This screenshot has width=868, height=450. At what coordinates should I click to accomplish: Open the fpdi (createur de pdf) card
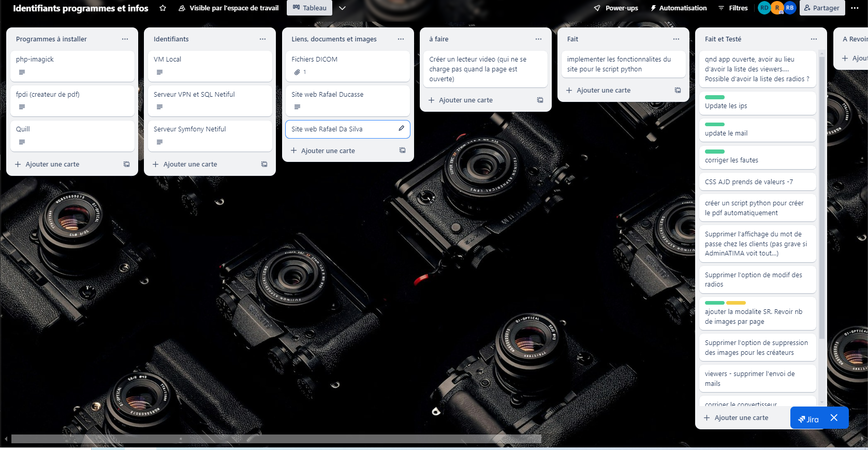pos(72,101)
